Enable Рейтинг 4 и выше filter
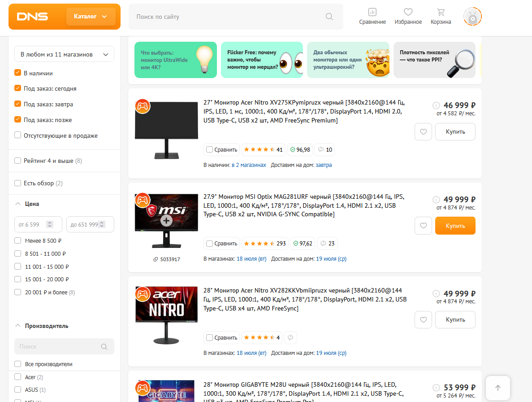This screenshot has height=402, width=532. [18, 161]
